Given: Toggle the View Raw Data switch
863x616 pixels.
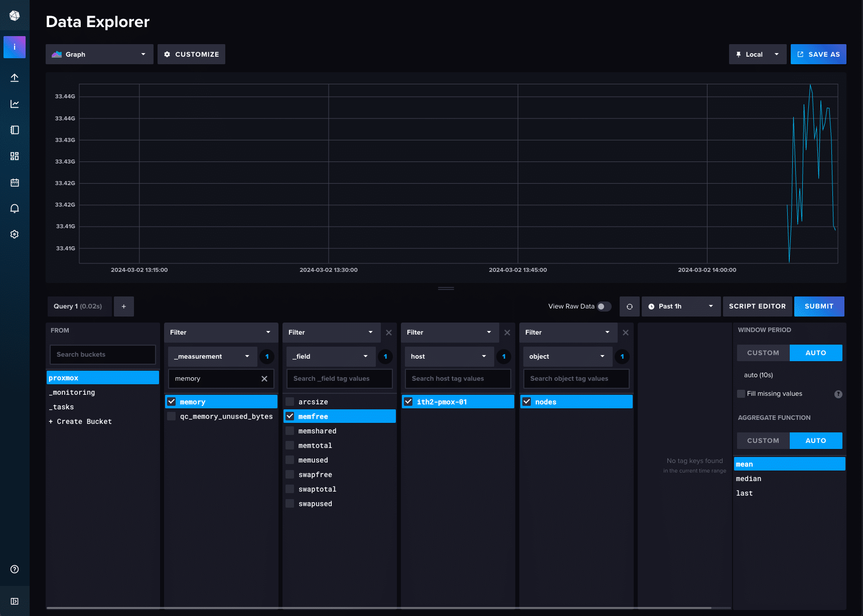Looking at the screenshot, I should (x=604, y=306).
